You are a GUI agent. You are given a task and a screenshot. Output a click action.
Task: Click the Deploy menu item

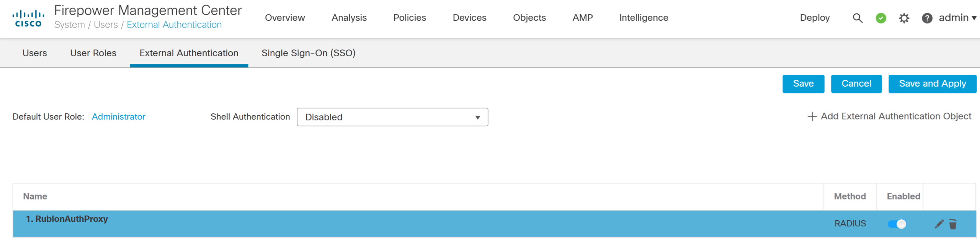click(x=815, y=18)
